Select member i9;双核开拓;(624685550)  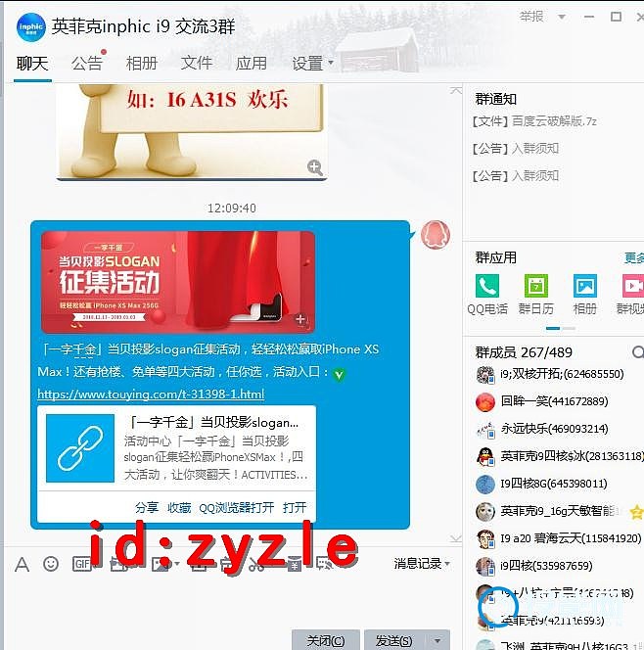pyautogui.click(x=559, y=374)
